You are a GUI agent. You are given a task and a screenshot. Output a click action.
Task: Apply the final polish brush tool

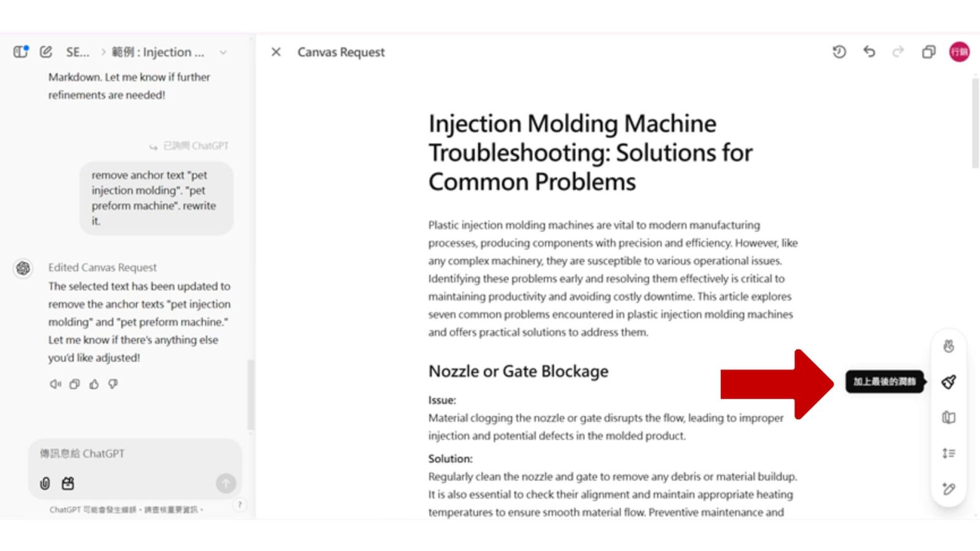[949, 382]
